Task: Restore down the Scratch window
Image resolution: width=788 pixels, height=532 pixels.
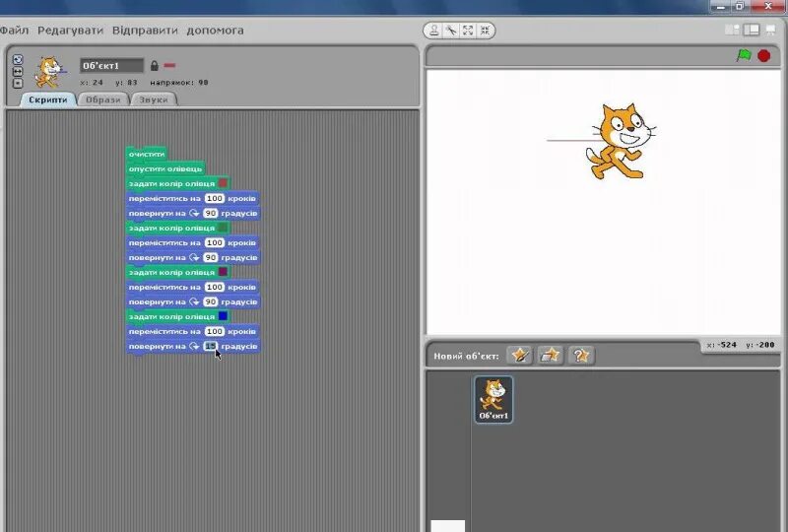Action: click(741, 6)
